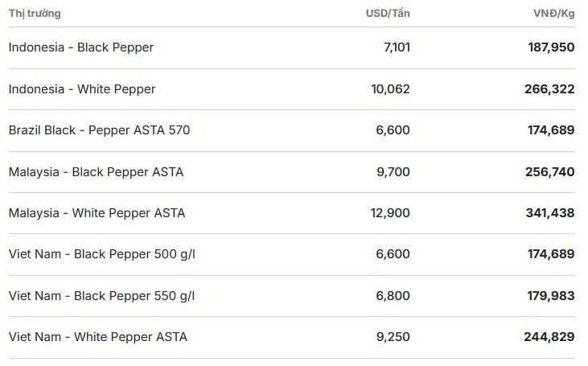Image resolution: width=588 pixels, height=366 pixels.
Task: Click the 179,983 VNĐ/Kg value
Action: 551,296
